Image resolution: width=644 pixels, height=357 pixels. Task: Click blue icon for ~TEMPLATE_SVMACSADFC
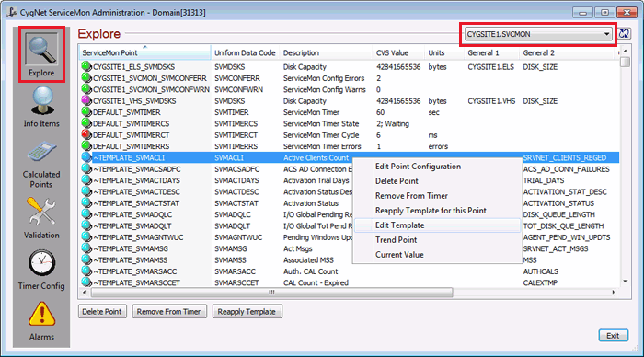point(86,168)
